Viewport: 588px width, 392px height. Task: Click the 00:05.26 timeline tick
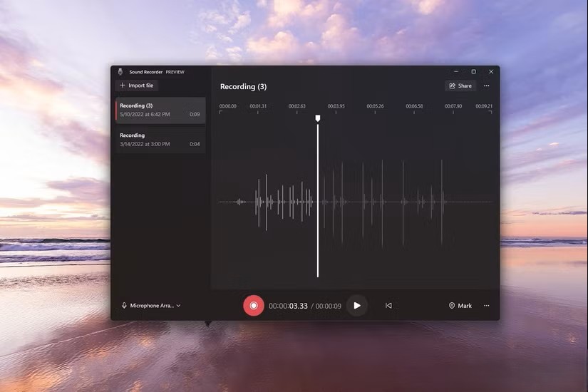375,112
